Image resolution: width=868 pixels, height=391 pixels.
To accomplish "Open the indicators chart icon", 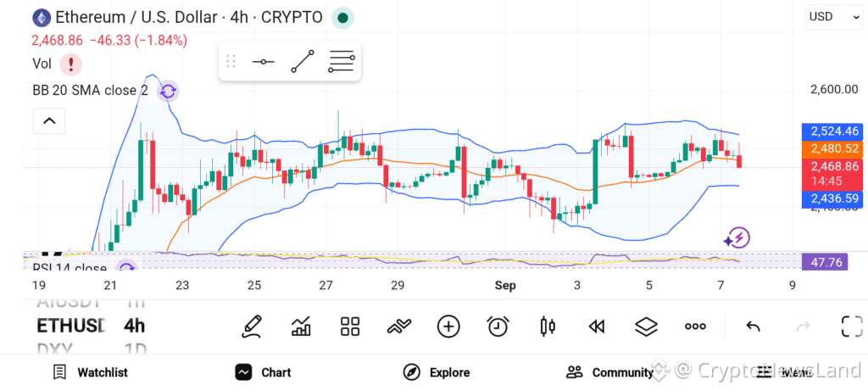I will pos(301,327).
